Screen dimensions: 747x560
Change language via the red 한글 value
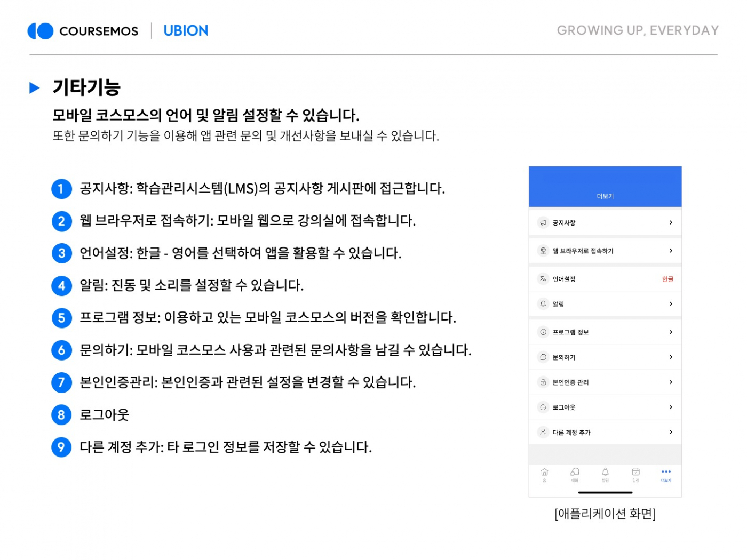click(x=667, y=279)
